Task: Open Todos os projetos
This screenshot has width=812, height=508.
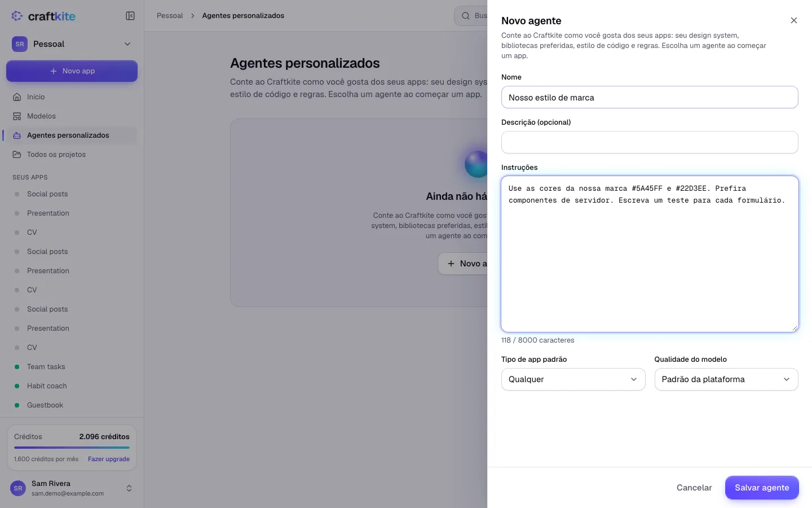Action: point(72,155)
